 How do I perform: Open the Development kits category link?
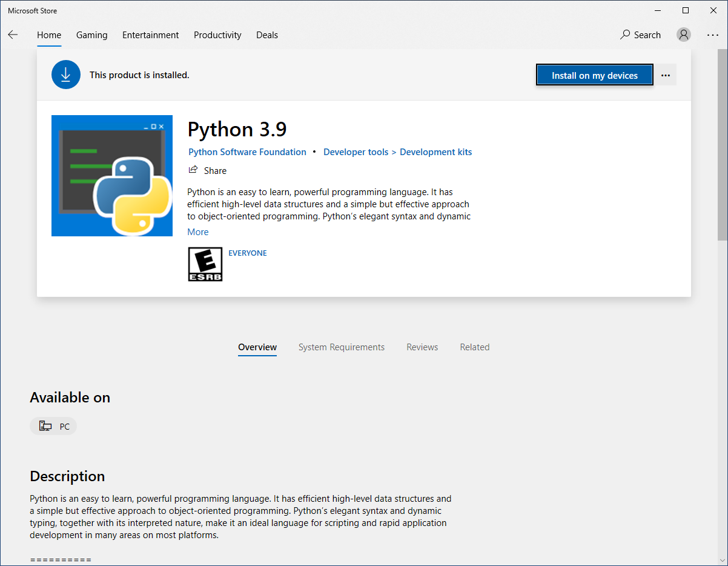pos(435,152)
